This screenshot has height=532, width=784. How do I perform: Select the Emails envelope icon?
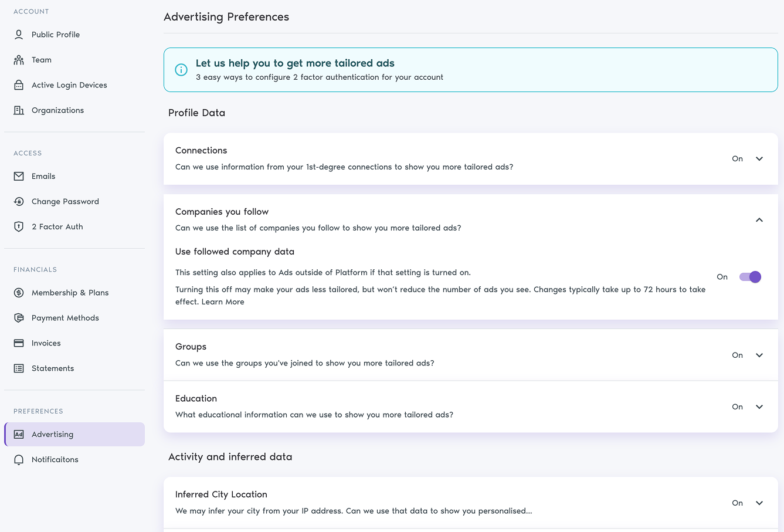point(18,176)
